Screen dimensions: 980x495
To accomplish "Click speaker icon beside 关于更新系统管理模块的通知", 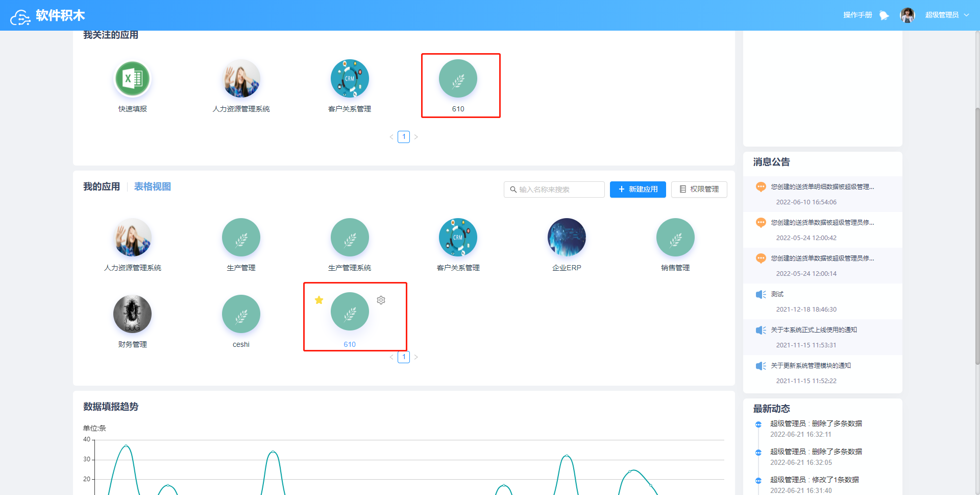I will [761, 366].
